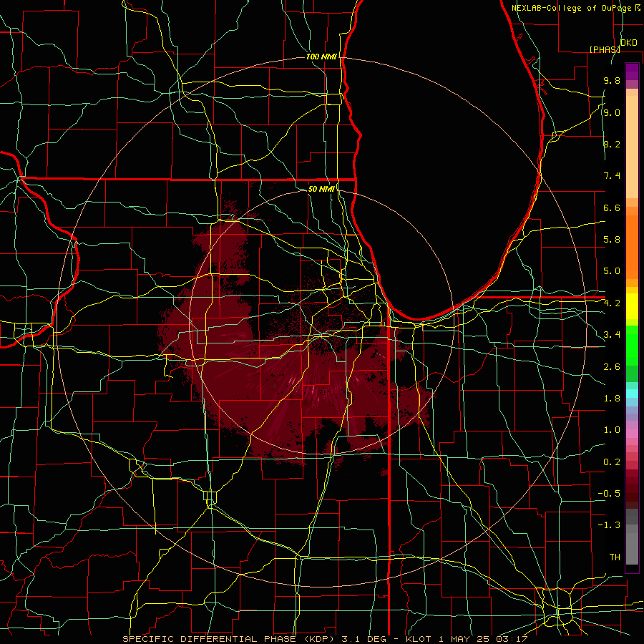Click the -1.3 value on color scale

609,525
